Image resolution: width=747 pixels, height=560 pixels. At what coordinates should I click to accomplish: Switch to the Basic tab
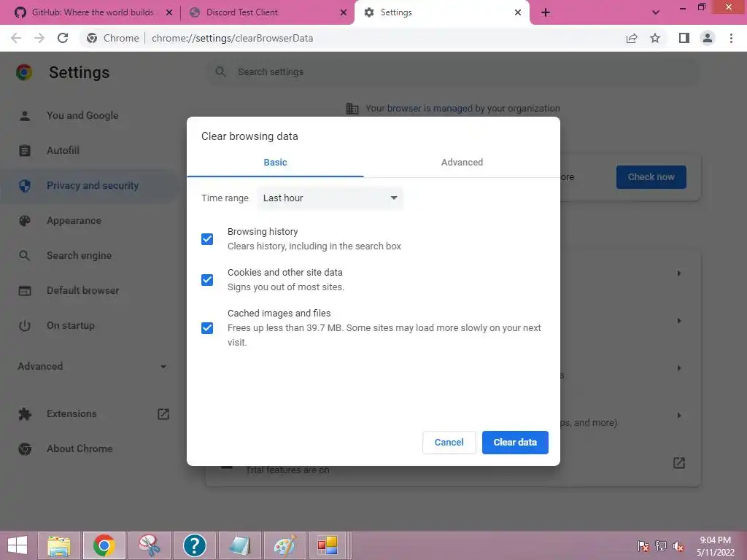pyautogui.click(x=275, y=163)
